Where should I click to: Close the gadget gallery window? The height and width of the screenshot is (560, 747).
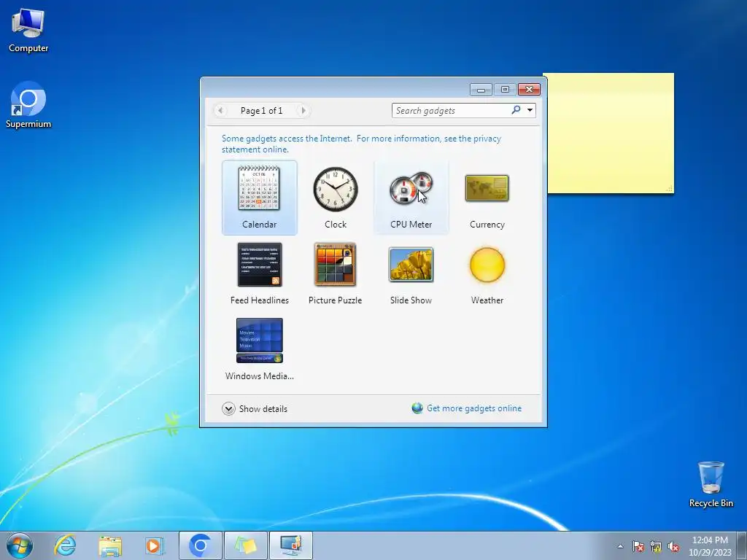[529, 90]
